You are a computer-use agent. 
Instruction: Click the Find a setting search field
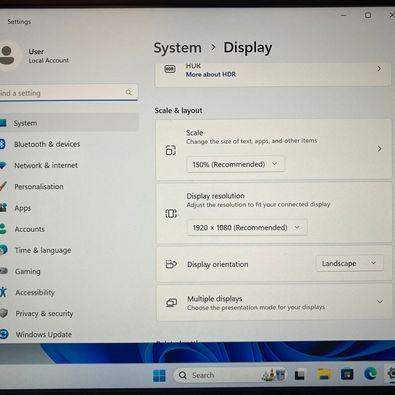point(68,92)
